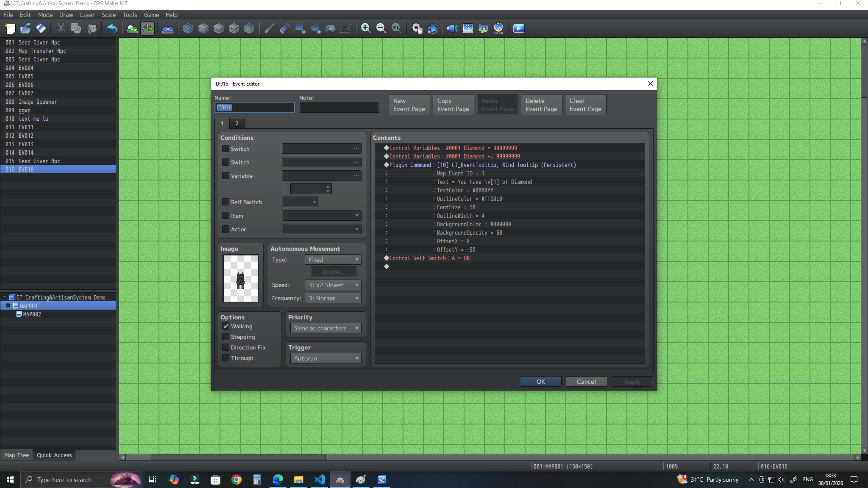The image size is (868, 488).
Task: Open the Trigger dropdown showing Autorun
Action: pyautogui.click(x=325, y=358)
